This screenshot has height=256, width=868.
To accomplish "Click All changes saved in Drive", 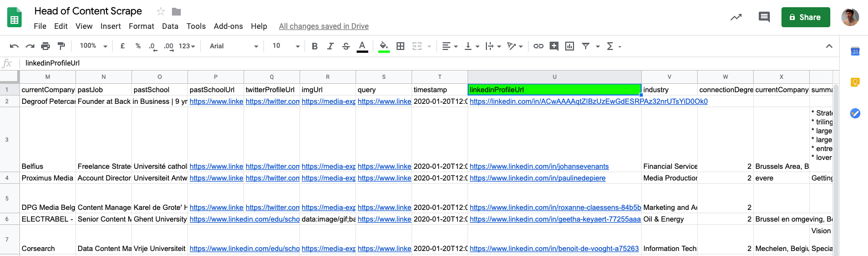I will [324, 26].
